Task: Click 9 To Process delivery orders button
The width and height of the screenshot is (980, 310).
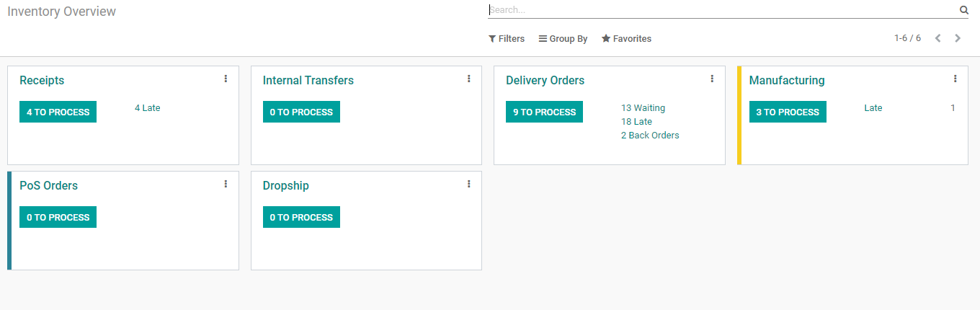Action: point(544,112)
